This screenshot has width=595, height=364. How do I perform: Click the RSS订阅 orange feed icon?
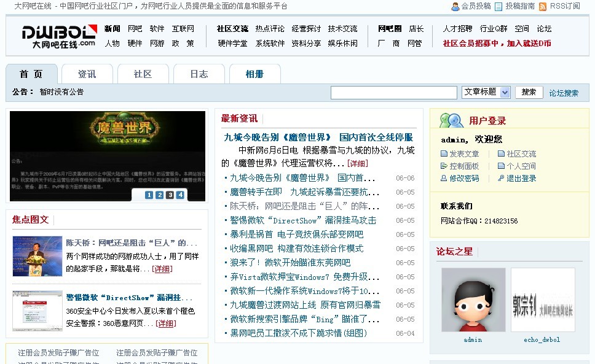[x=543, y=7]
